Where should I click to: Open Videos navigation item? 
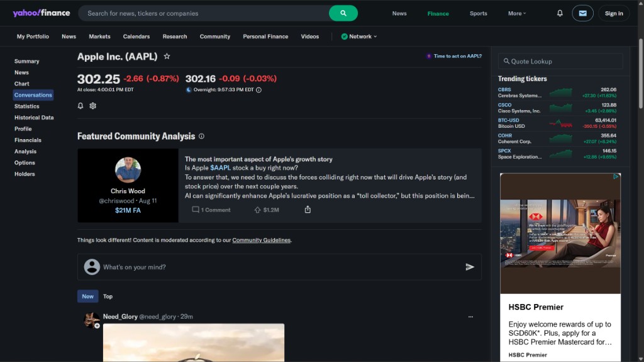pyautogui.click(x=309, y=37)
